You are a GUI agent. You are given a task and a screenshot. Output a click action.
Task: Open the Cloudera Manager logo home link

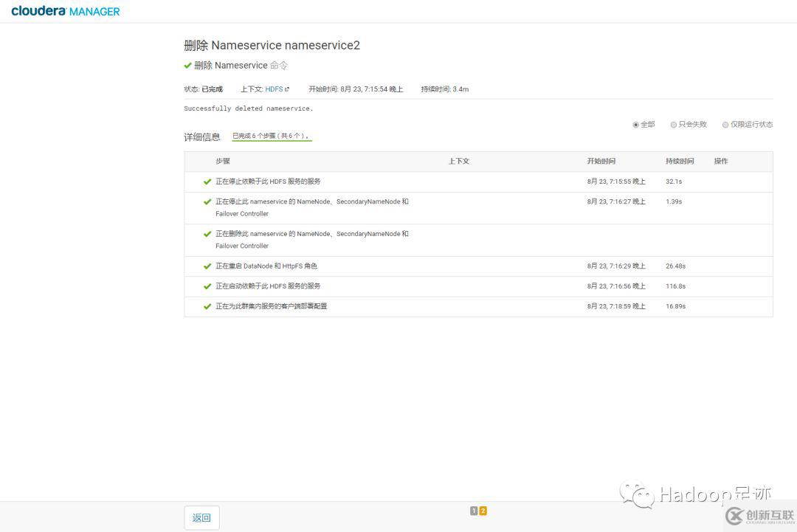[66, 11]
